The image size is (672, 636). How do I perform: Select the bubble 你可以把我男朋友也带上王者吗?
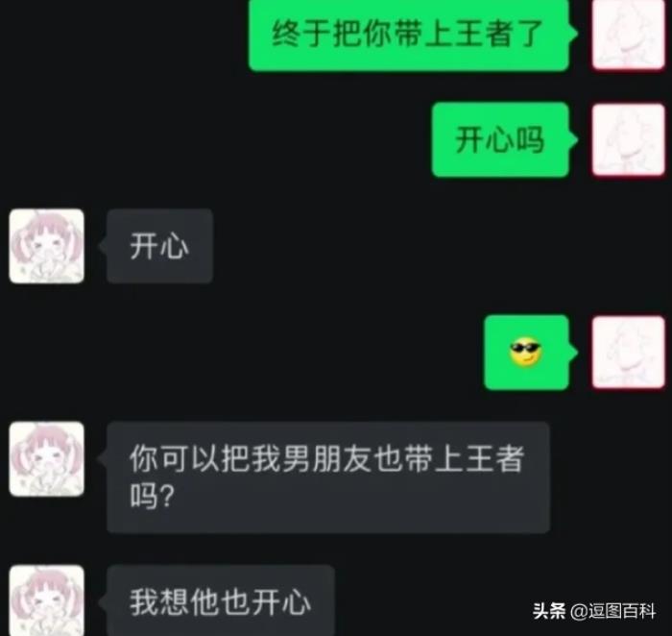(328, 477)
